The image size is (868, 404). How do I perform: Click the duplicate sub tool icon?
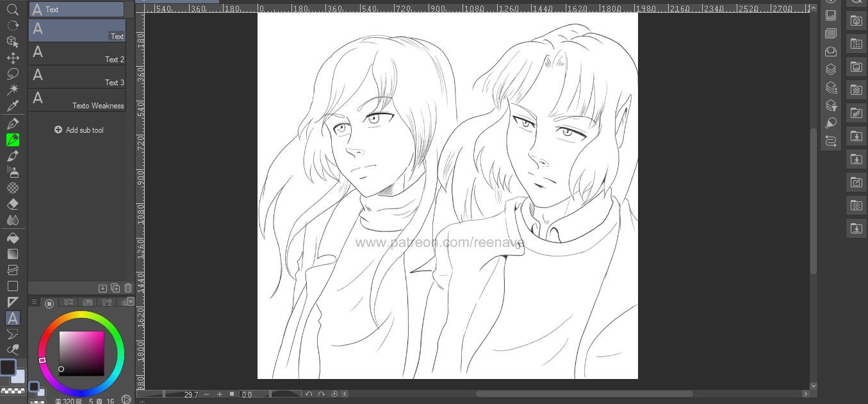pyautogui.click(x=115, y=289)
